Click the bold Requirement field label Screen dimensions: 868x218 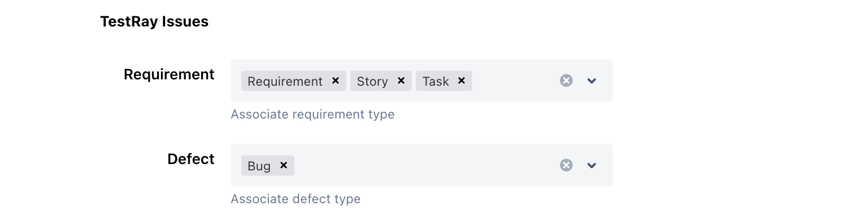(169, 75)
